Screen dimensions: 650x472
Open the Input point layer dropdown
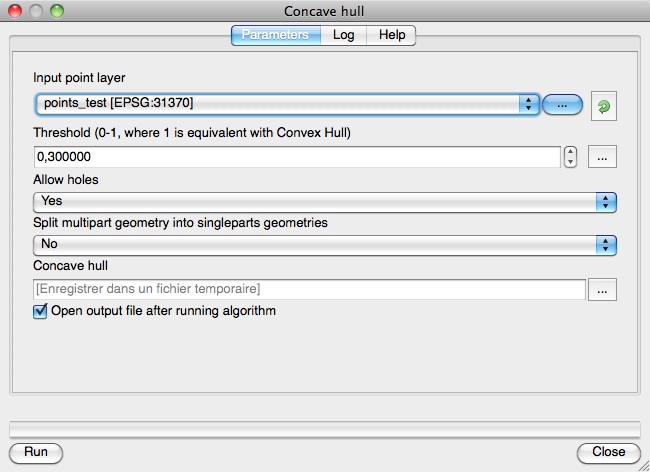tap(286, 104)
